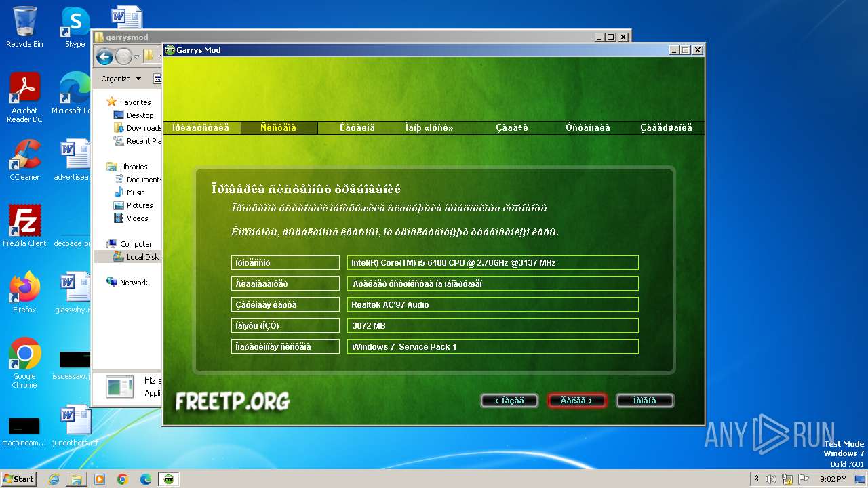Select Network in explorer navigation pane
The image size is (868, 488).
click(127, 283)
